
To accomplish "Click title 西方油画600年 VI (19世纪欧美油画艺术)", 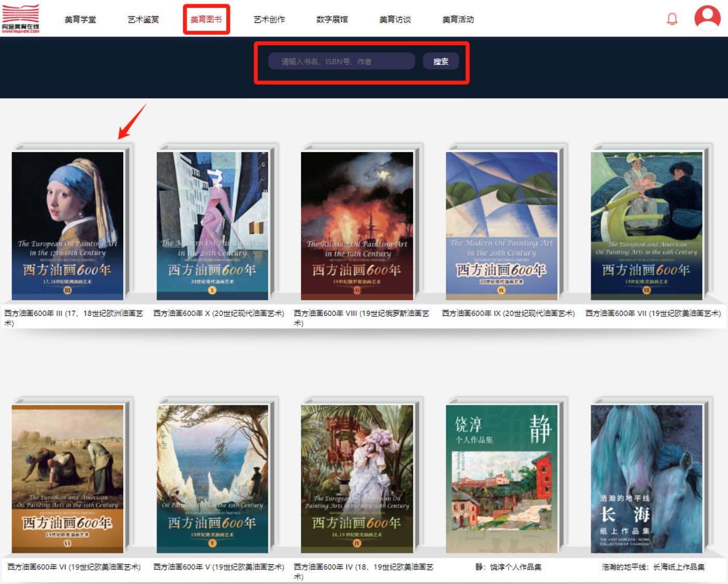I will pyautogui.click(x=74, y=567).
